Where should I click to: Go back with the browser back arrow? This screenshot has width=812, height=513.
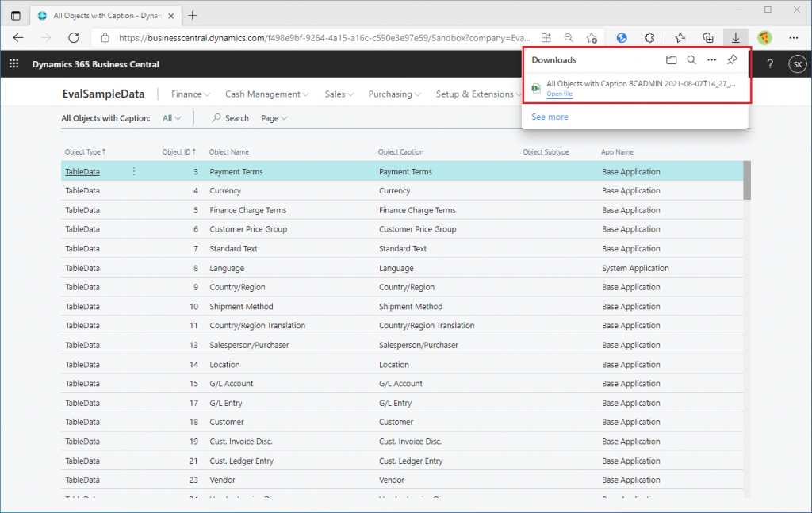point(18,37)
